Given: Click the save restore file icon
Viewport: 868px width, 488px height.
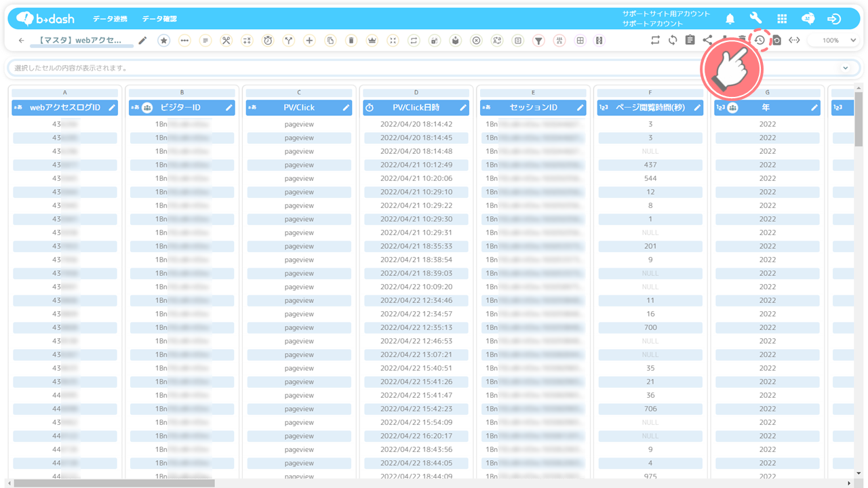Looking at the screenshot, I should pos(777,41).
